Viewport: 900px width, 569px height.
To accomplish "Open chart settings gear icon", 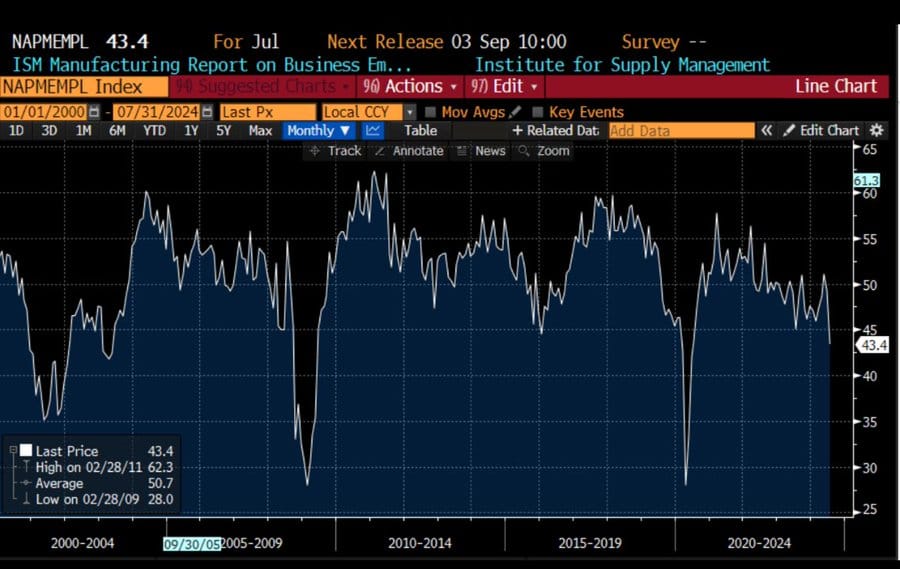I will [877, 130].
